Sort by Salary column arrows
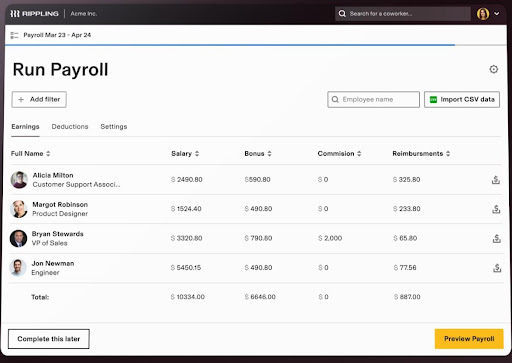Viewport: 512px width, 363px height. [197, 154]
